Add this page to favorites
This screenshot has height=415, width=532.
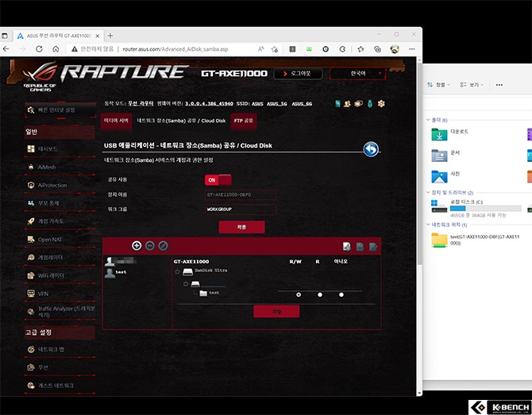275,49
